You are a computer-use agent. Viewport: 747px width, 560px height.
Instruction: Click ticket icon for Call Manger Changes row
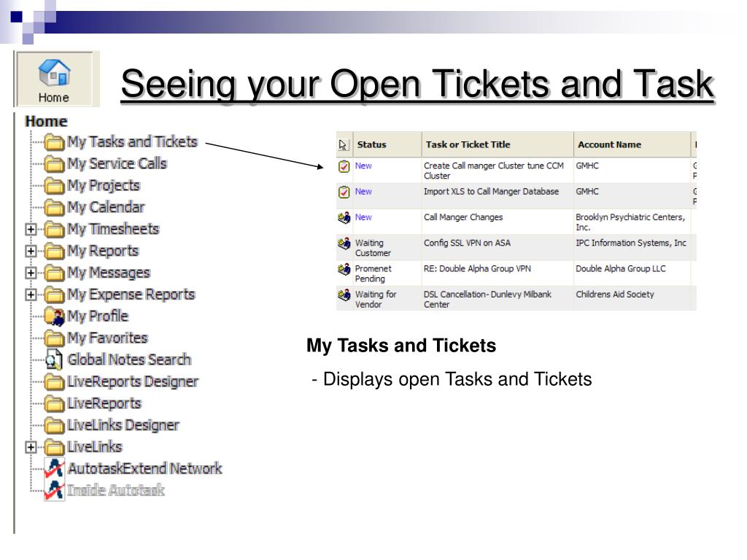pos(344,217)
